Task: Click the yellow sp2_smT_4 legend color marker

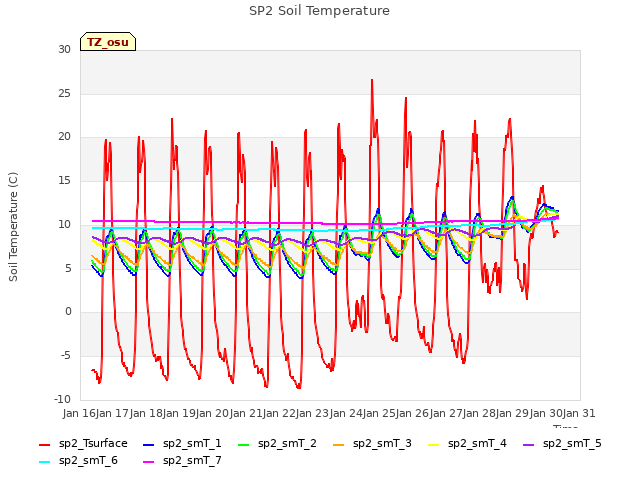Action: (x=433, y=444)
